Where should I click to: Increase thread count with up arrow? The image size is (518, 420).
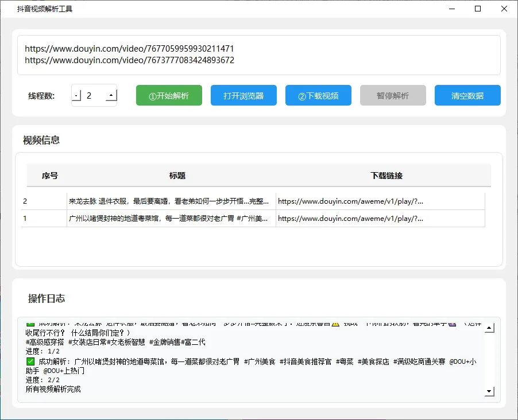coord(111,95)
